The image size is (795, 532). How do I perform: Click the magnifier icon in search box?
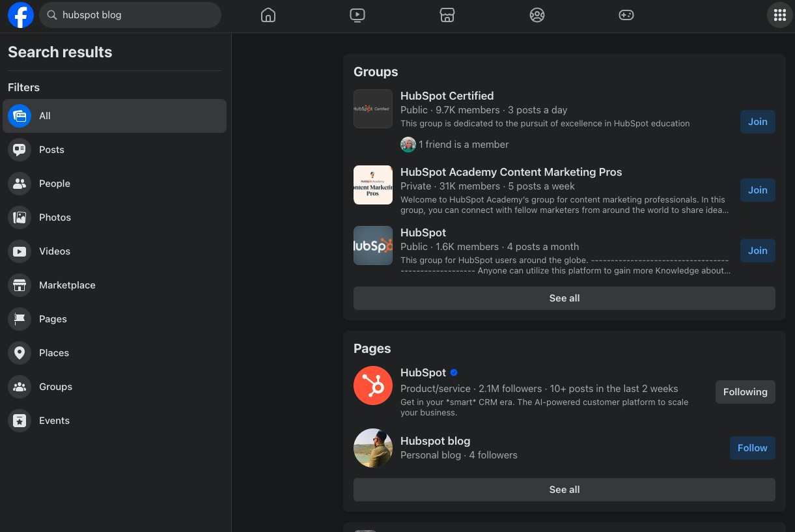[52, 15]
